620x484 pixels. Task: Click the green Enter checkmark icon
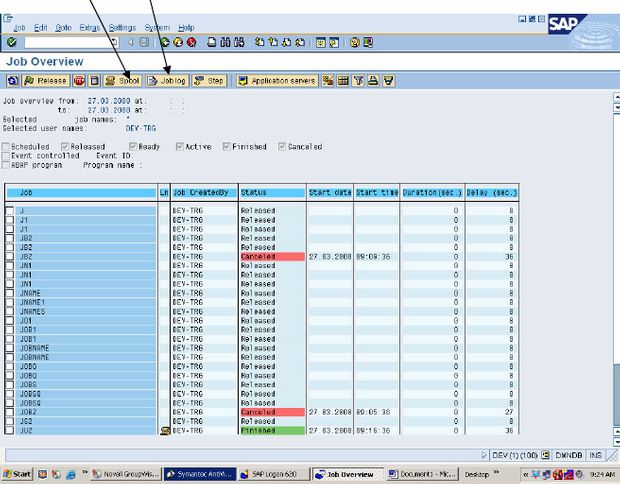click(11, 42)
